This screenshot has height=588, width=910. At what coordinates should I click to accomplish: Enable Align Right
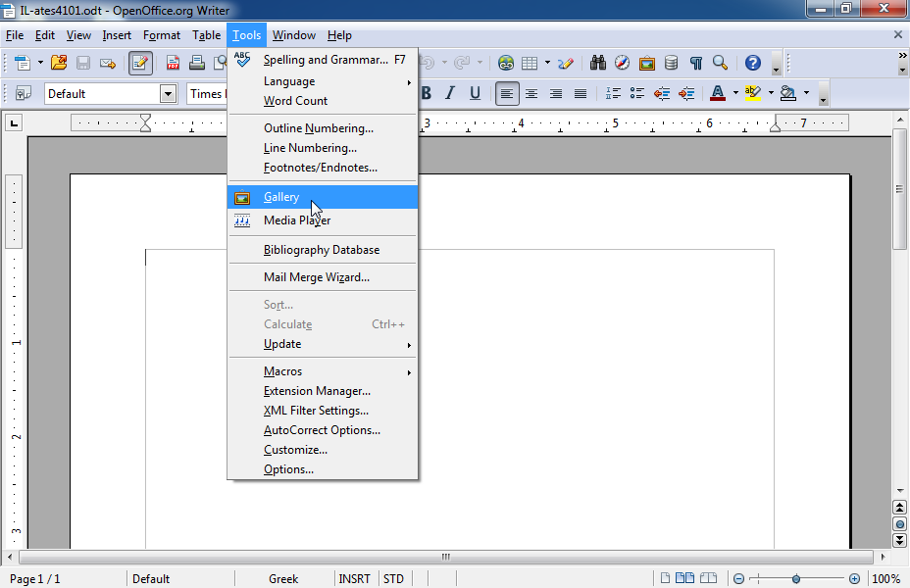coord(555,93)
